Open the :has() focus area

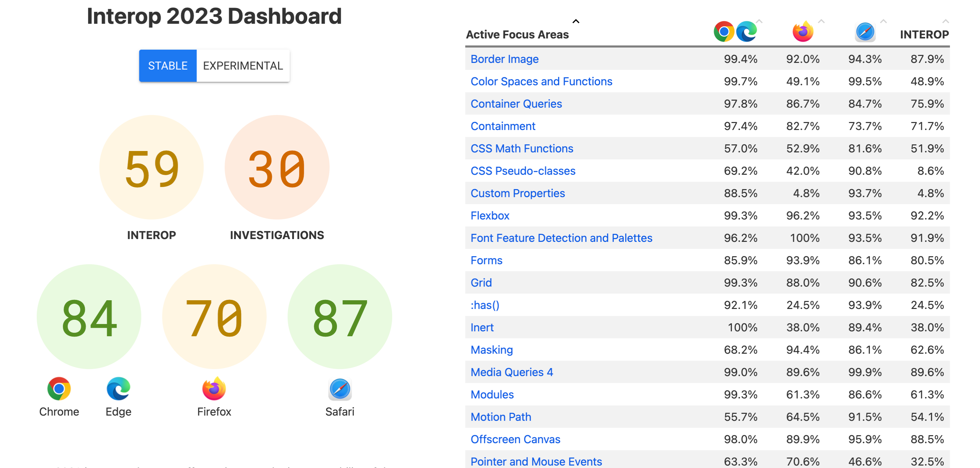point(485,305)
